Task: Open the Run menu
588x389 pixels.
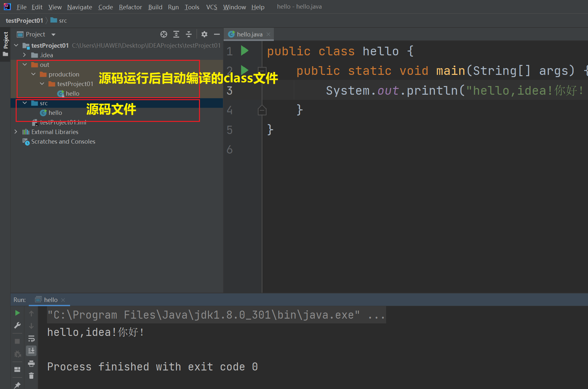Action: tap(173, 7)
